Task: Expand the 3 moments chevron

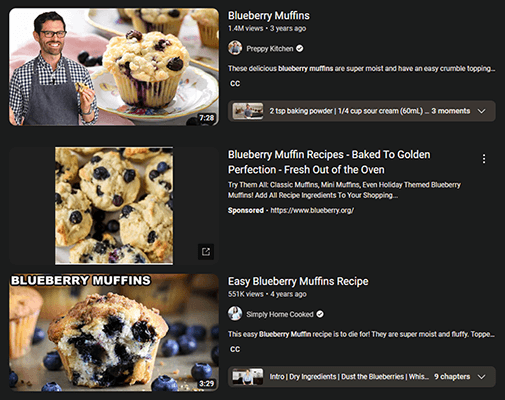Action: (481, 111)
